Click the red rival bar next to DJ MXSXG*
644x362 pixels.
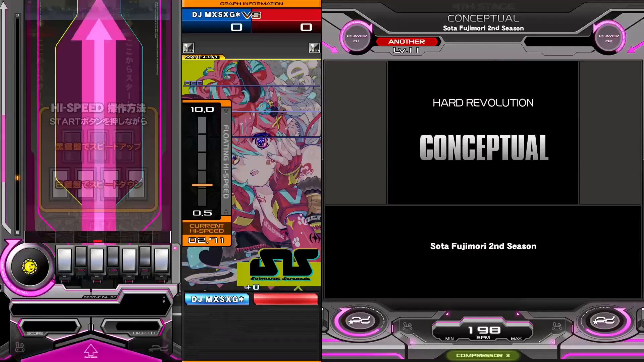point(285,299)
